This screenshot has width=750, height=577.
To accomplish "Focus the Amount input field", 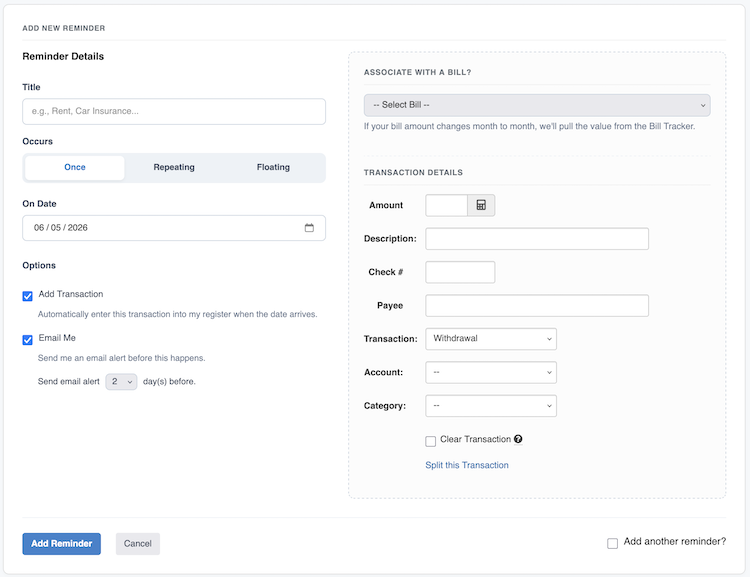I will pyautogui.click(x=446, y=205).
